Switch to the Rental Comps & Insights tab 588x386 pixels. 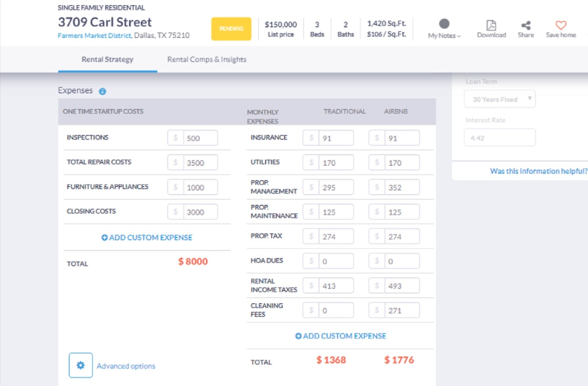207,59
